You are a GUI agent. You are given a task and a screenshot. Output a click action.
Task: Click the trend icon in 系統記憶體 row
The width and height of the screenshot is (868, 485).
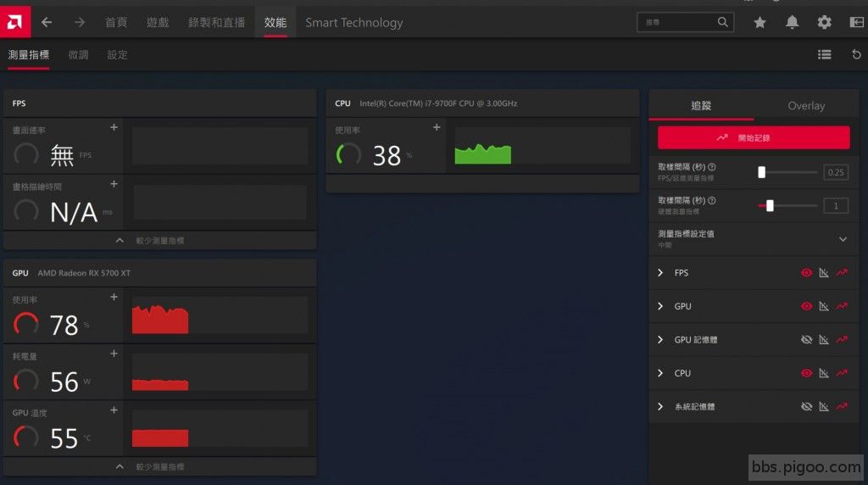coord(842,406)
